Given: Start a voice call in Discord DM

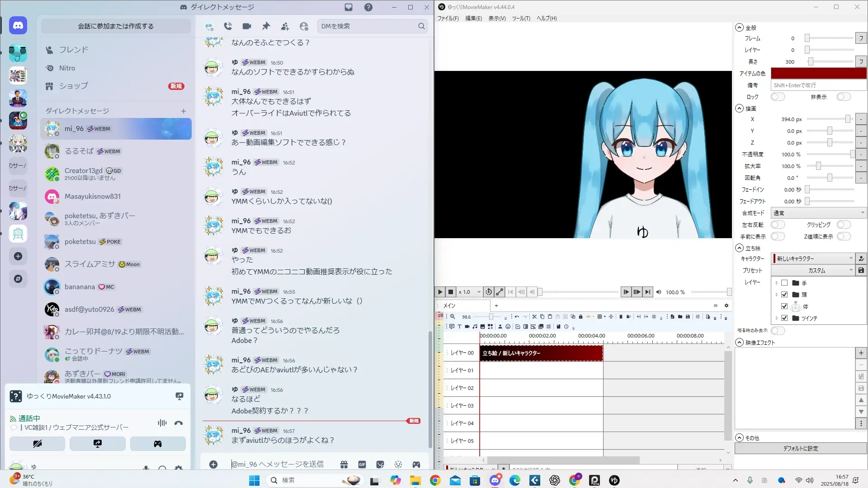Looking at the screenshot, I should tap(228, 26).
